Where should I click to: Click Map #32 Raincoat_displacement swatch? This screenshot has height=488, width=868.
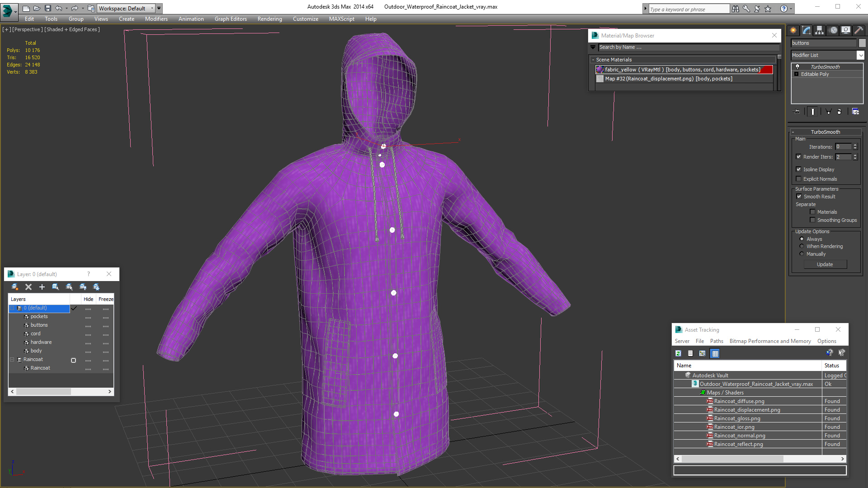click(600, 79)
